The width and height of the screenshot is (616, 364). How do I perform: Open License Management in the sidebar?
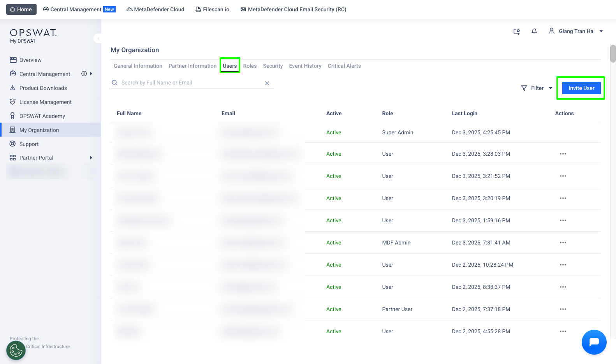coord(45,102)
